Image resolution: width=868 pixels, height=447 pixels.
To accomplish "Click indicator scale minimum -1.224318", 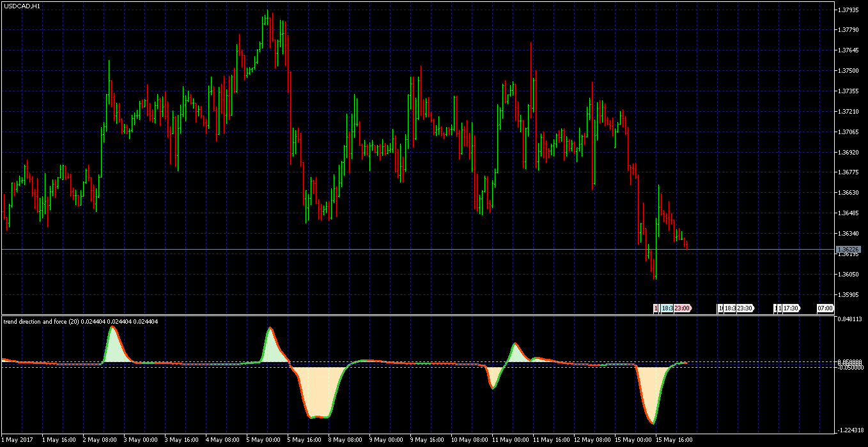I will click(851, 430).
